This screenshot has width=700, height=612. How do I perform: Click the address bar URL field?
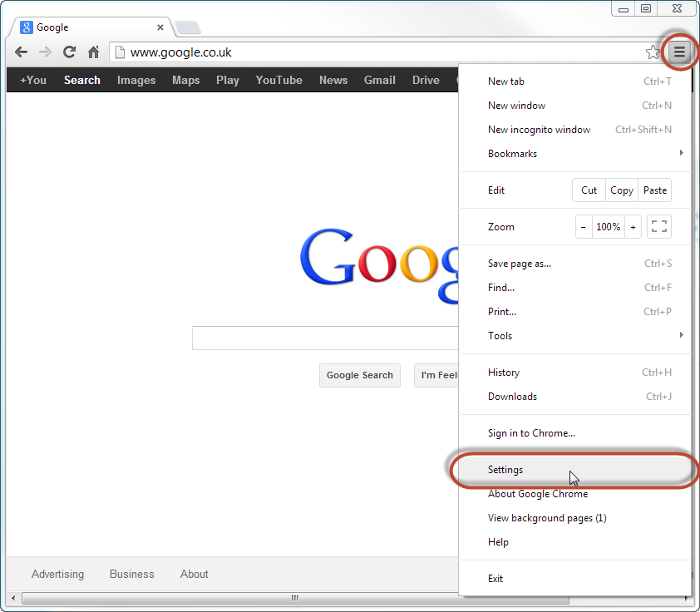coord(384,52)
